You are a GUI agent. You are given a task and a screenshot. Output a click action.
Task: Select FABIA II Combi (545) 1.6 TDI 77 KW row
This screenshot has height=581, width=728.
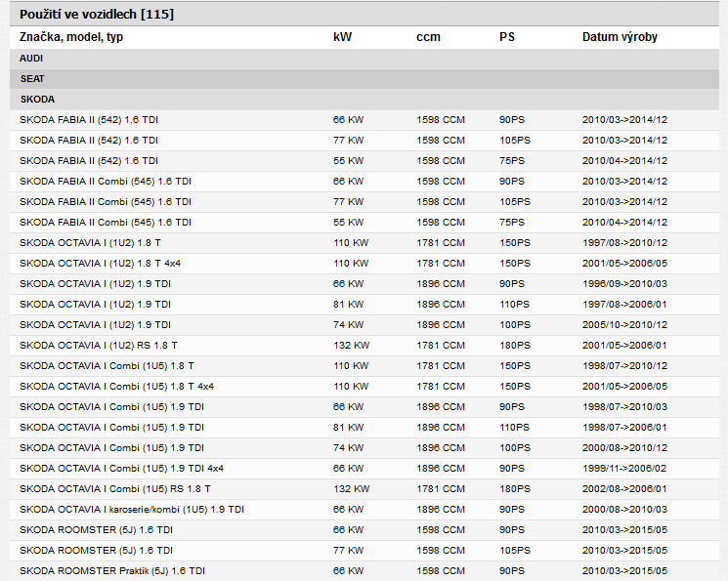(x=364, y=202)
